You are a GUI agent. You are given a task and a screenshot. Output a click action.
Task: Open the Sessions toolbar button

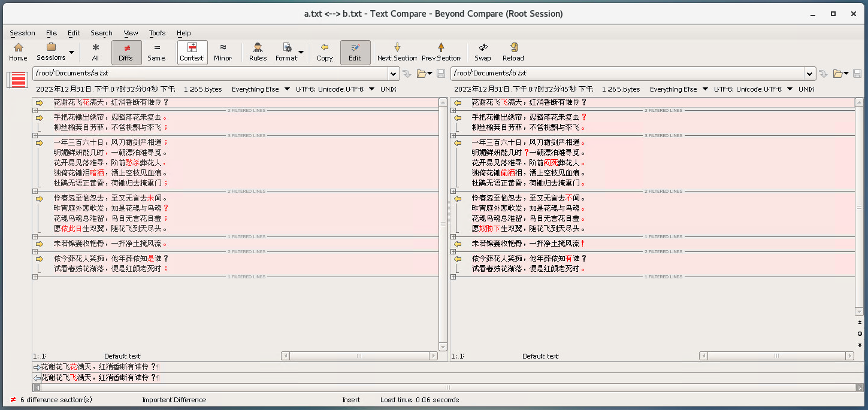pos(51,52)
